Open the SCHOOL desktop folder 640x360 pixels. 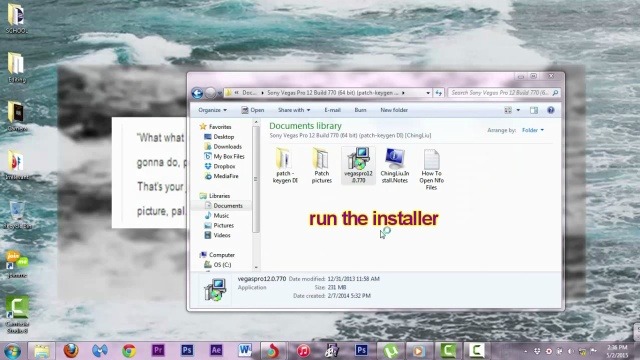click(x=16, y=18)
